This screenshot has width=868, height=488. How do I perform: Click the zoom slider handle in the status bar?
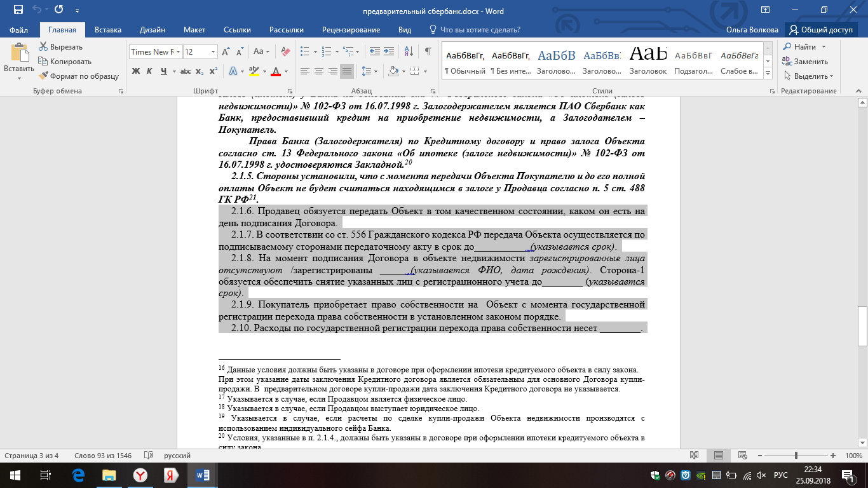point(796,456)
